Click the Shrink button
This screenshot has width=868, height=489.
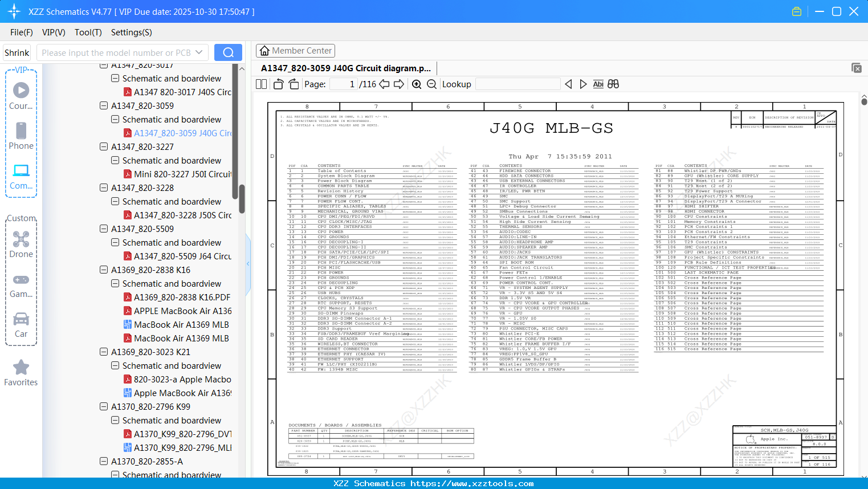point(17,52)
